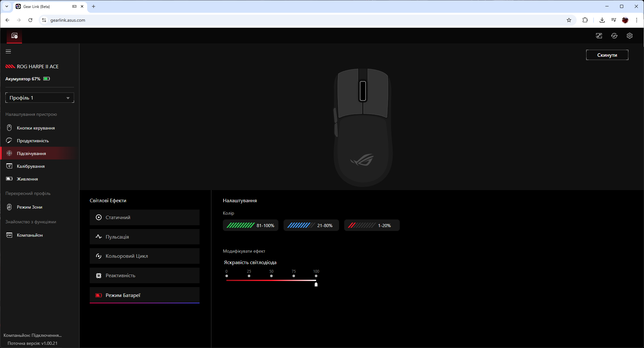Click the device list icon at top left
This screenshot has width=644, height=348.
(x=14, y=36)
